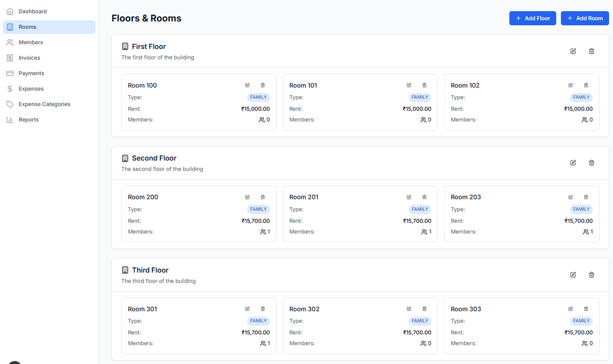
Task: Click edit icon for Room 301
Action: tap(248, 309)
